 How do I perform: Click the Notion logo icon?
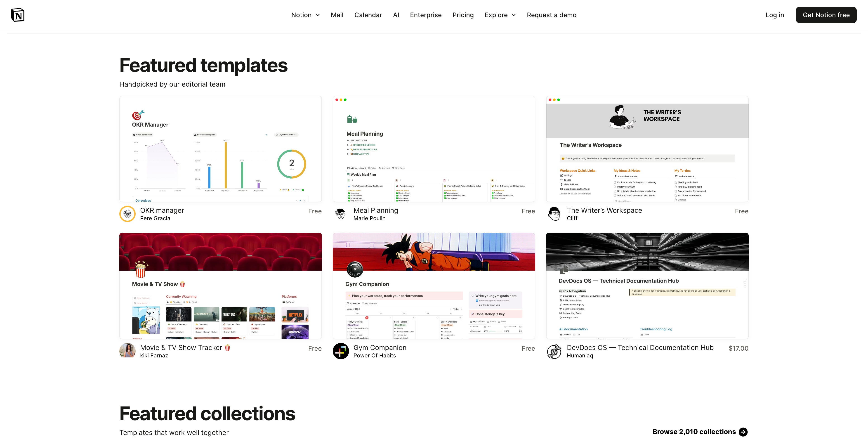(18, 15)
